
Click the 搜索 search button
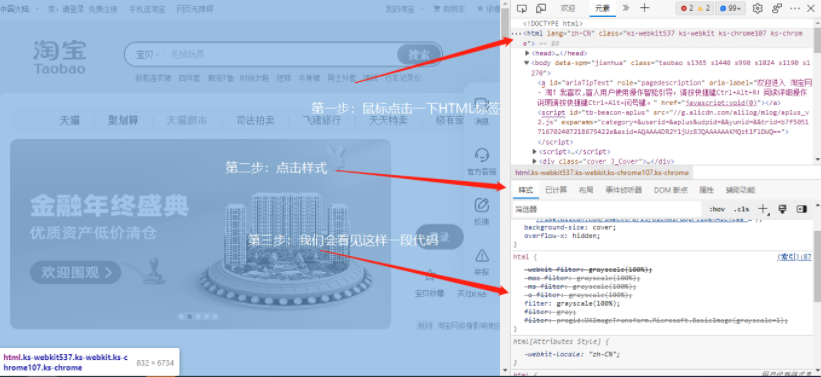pyautogui.click(x=419, y=54)
